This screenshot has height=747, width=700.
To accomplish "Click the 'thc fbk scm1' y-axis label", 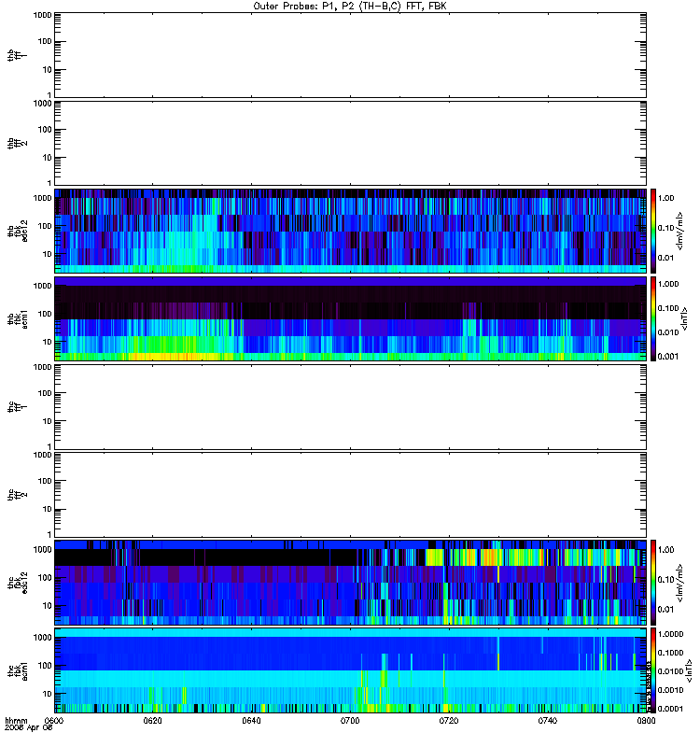I will point(17,670).
